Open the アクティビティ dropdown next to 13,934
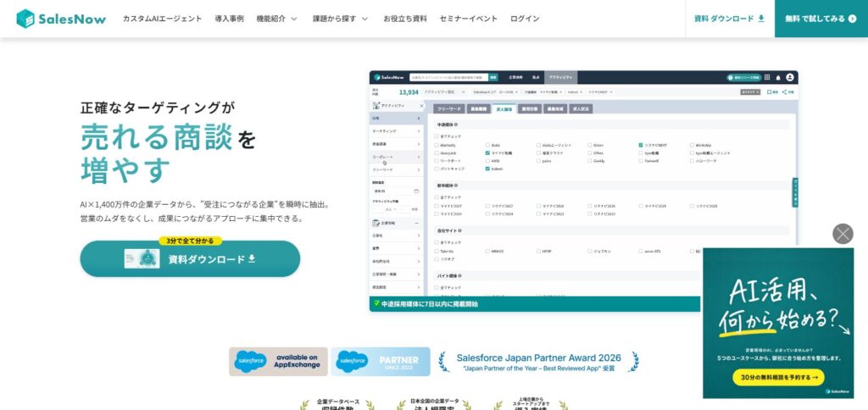This screenshot has width=868, height=410. [444, 91]
